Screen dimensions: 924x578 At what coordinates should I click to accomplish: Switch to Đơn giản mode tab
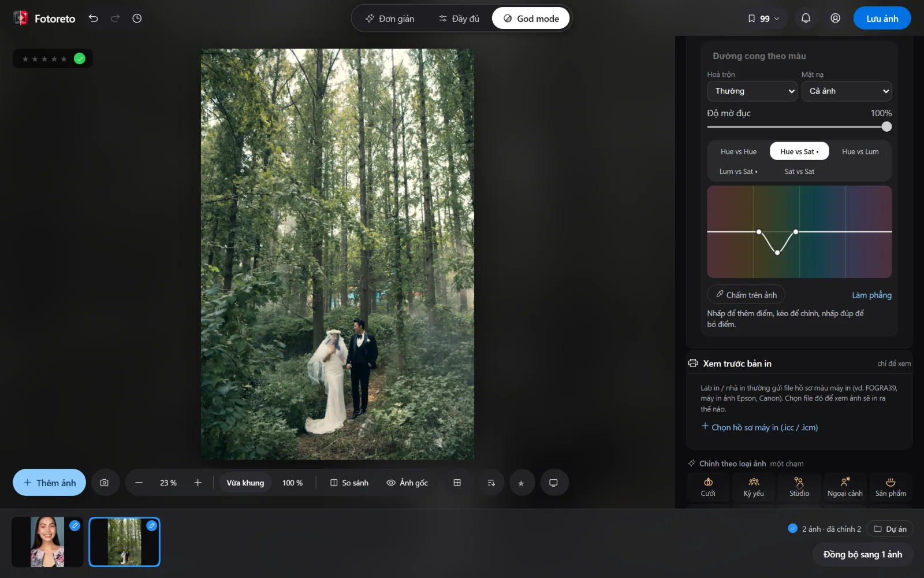[390, 18]
